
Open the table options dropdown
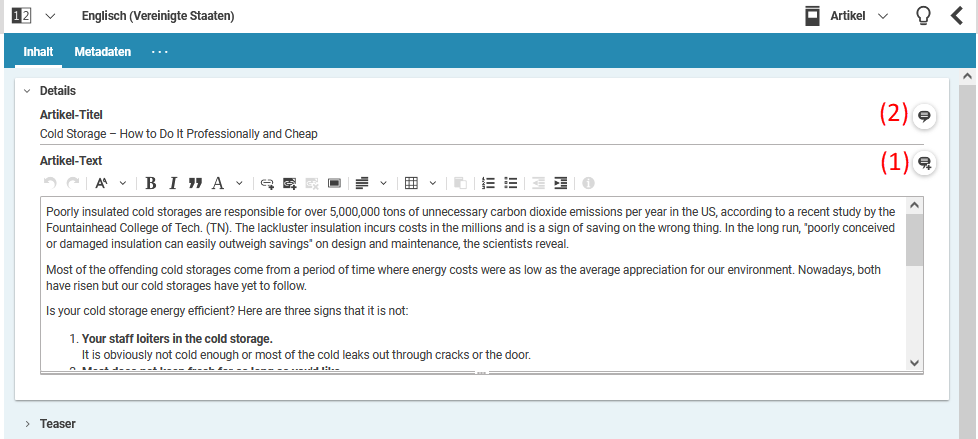click(x=432, y=183)
